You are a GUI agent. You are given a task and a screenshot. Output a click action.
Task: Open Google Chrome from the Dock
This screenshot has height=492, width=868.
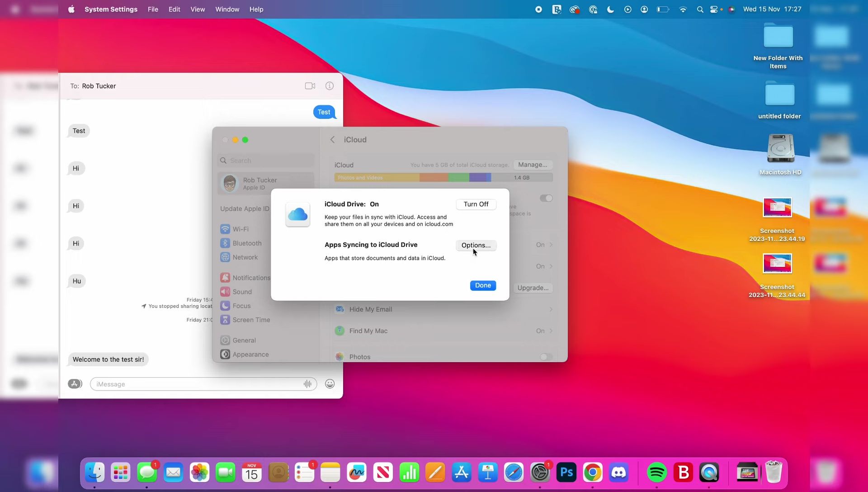(593, 473)
